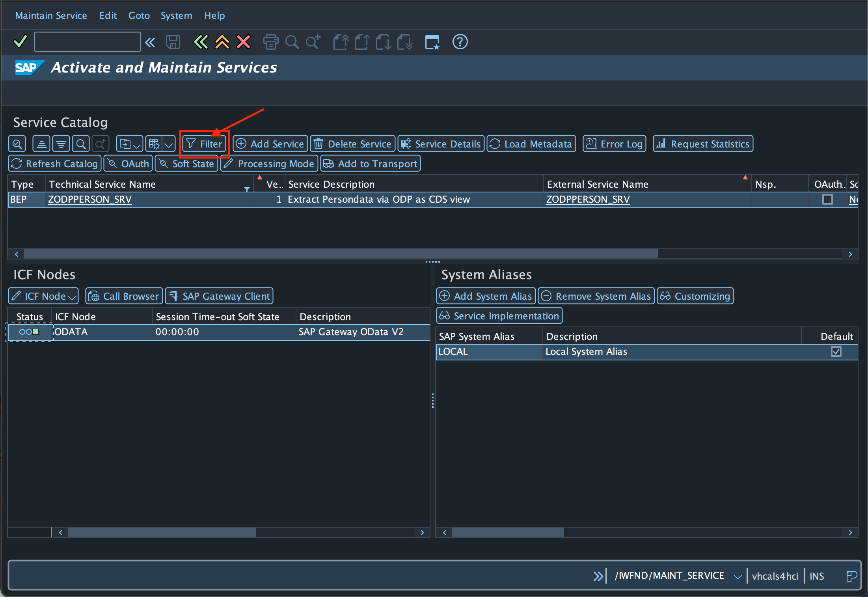Click the green Back double-arrow icon
This screenshot has height=597, width=868.
[201, 42]
